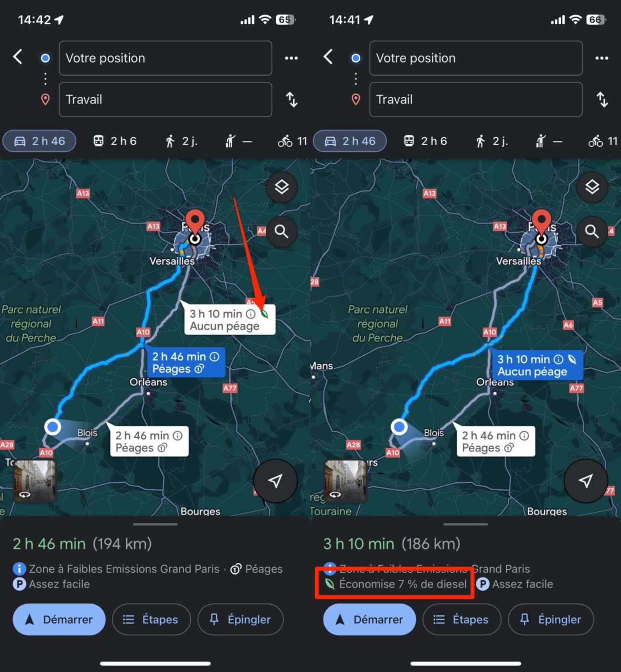Expand route details sheet handle, right phone
Viewport: 621px width, 672px height.
(x=465, y=524)
